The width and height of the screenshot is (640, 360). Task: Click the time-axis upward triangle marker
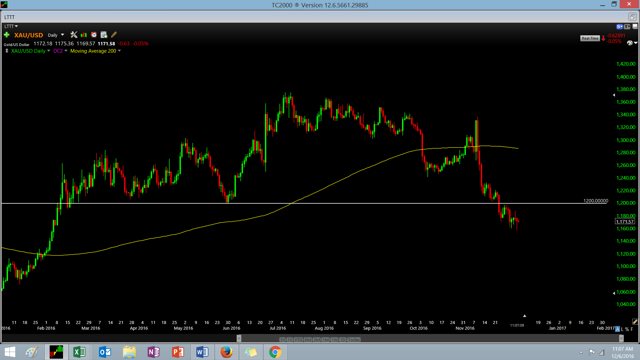coord(524,316)
